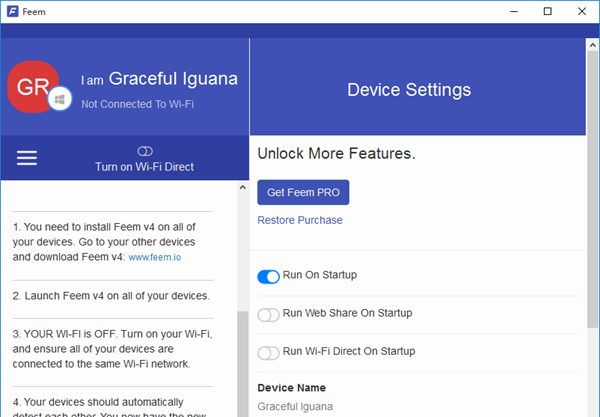
Task: Open the hamburger menu
Action: 27,158
